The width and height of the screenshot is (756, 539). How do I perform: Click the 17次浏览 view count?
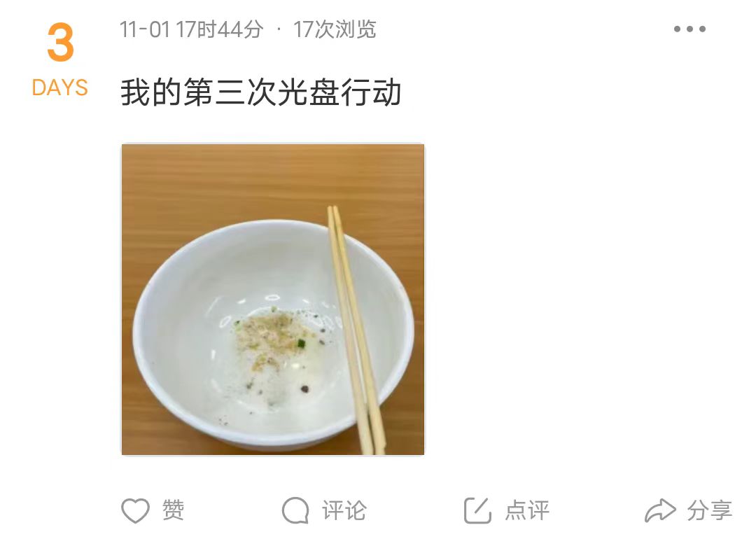(335, 29)
